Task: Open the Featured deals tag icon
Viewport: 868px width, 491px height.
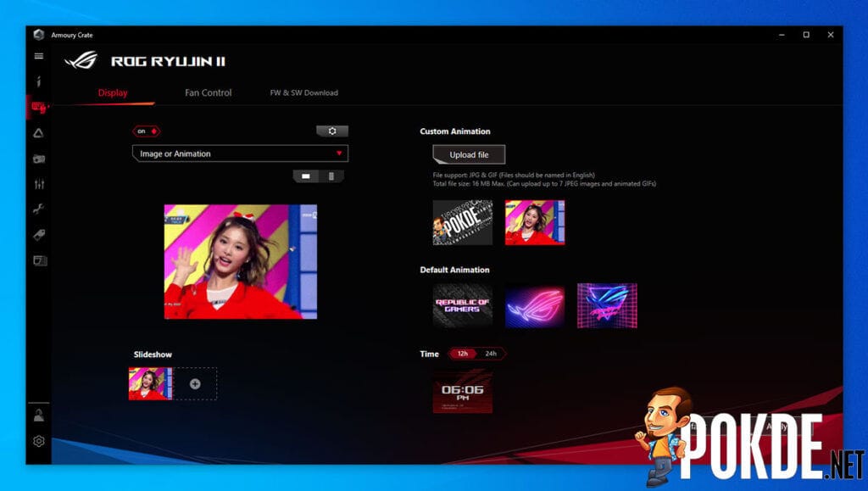Action: point(39,235)
